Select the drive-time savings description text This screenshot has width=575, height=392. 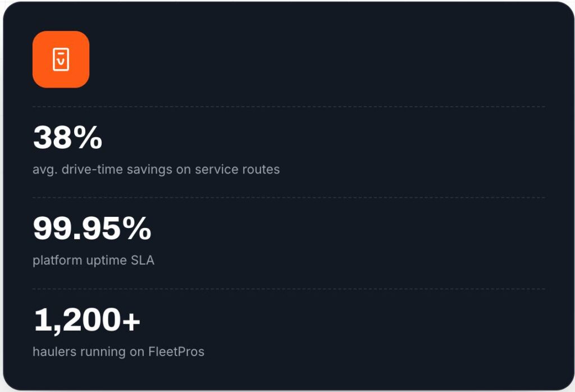point(156,170)
